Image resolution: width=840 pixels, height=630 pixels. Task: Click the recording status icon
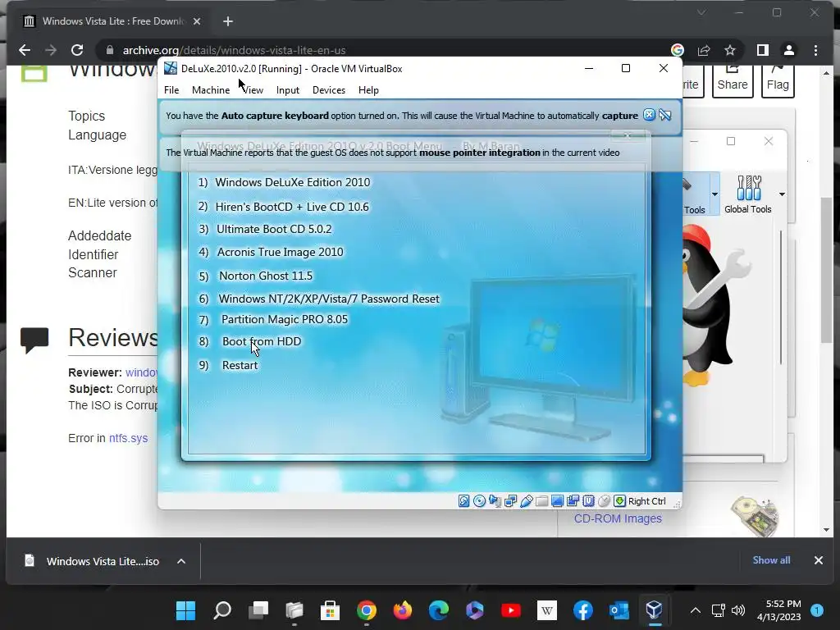(573, 501)
